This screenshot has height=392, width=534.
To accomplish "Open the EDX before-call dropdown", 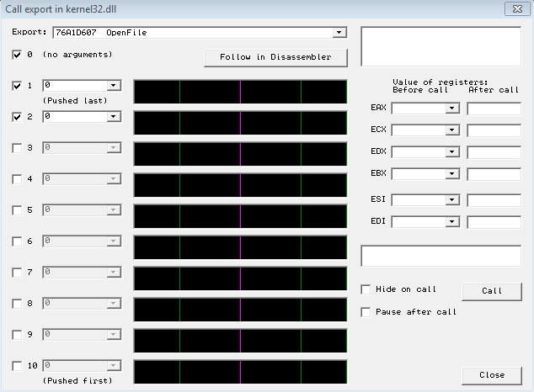I will pyautogui.click(x=452, y=152).
